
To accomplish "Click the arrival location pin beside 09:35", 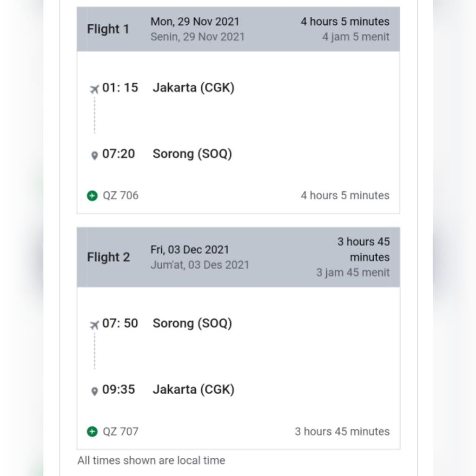I will coord(94,391).
